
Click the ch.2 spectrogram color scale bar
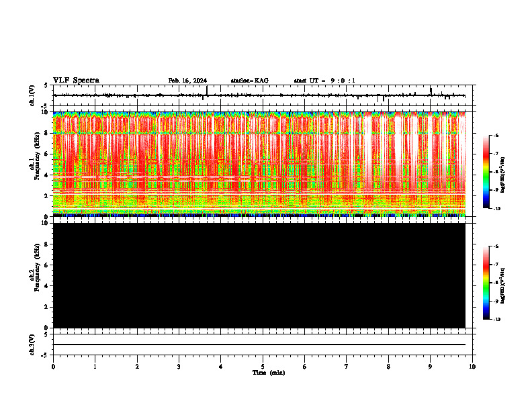[x=486, y=283]
